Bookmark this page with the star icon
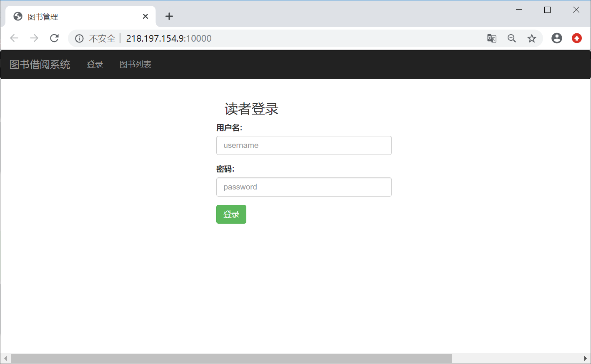The height and width of the screenshot is (364, 591). pyautogui.click(x=532, y=38)
